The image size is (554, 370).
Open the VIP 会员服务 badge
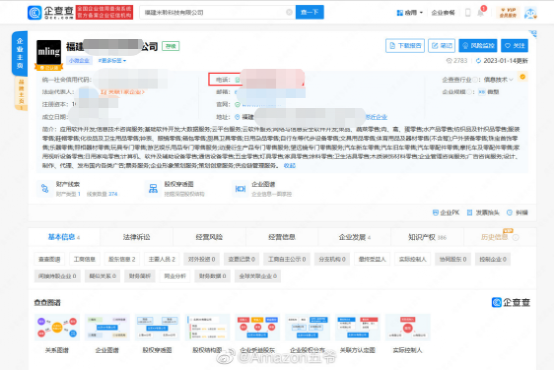[508, 13]
